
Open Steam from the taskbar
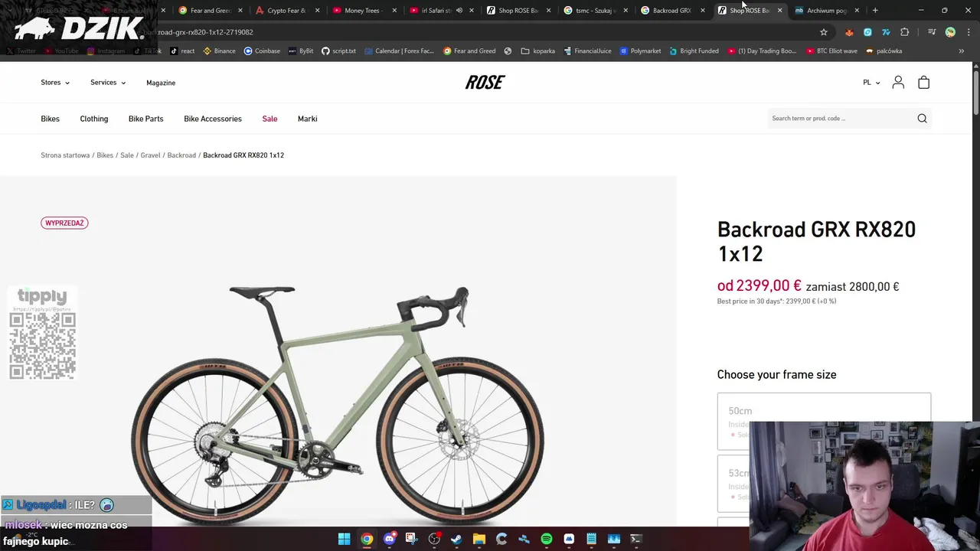(456, 539)
